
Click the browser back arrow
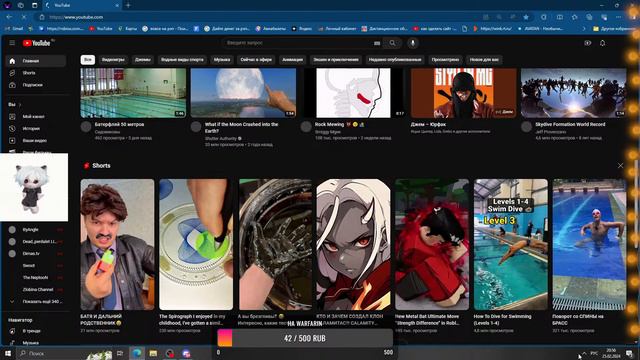(9, 17)
